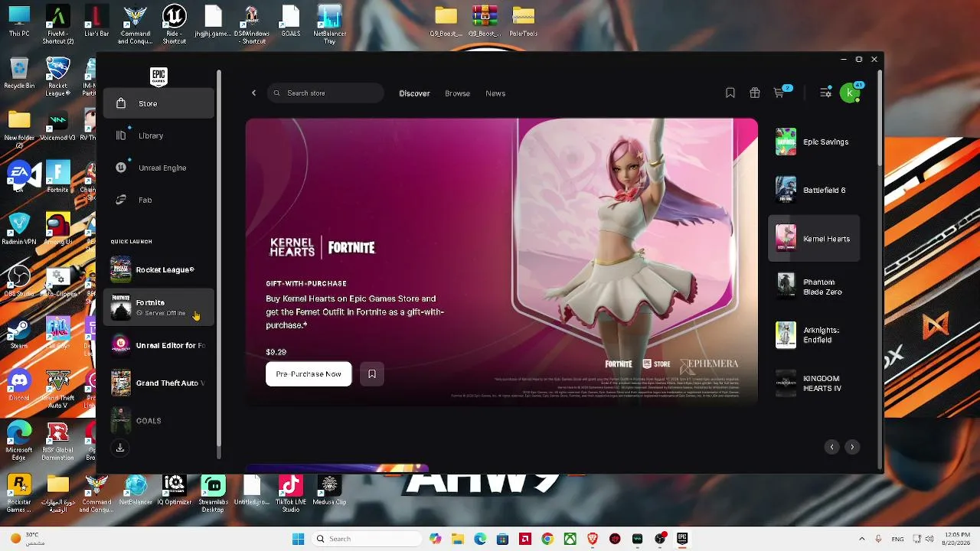Open IQ Optimizer desktop icon
Viewport: 980px width, 551px height.
(x=175, y=491)
